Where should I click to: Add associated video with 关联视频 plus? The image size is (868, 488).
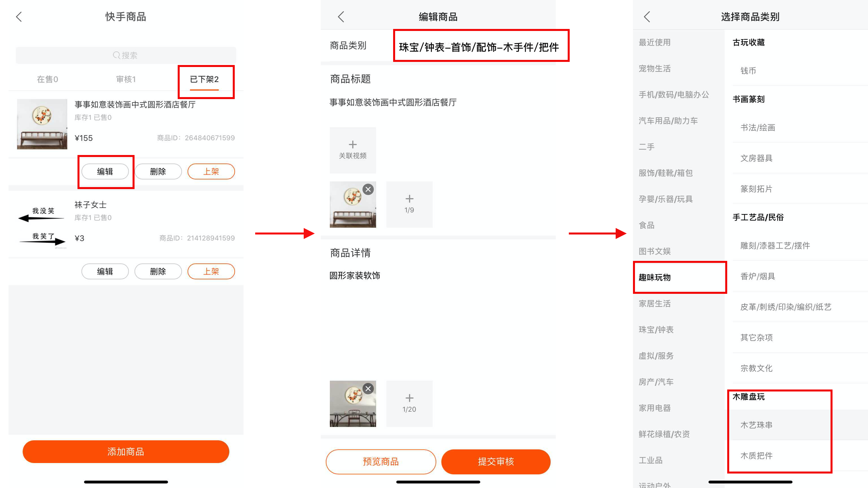(353, 150)
